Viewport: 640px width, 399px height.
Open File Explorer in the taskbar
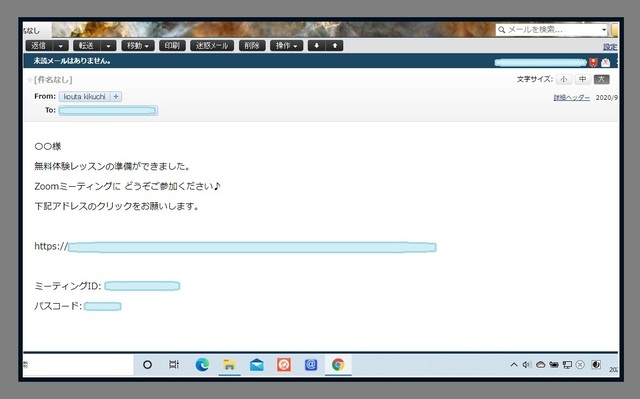click(x=229, y=364)
